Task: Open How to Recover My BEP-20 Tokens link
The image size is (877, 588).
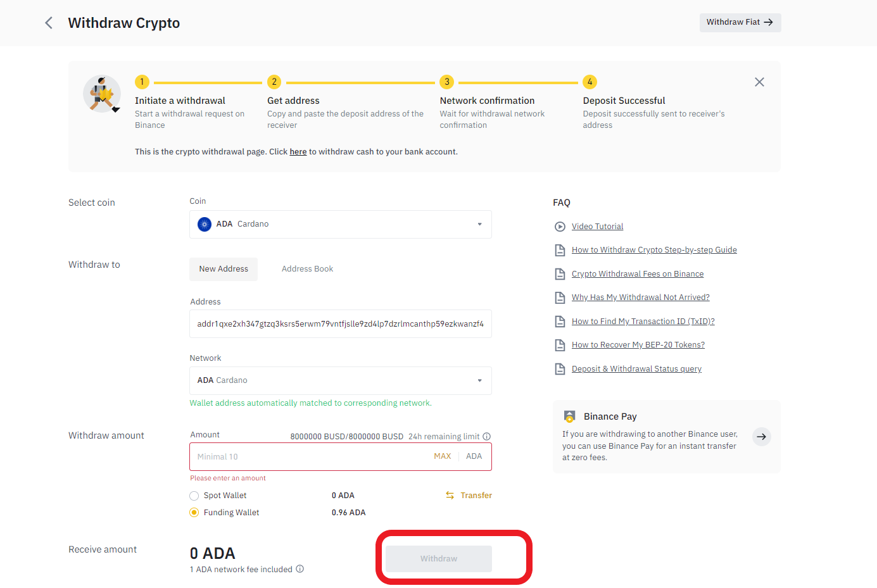Action: point(638,345)
